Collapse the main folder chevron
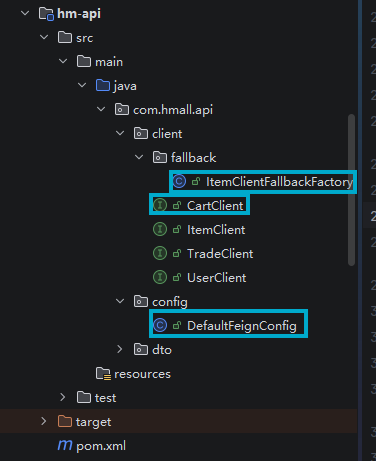The width and height of the screenshot is (376, 461). click(63, 61)
